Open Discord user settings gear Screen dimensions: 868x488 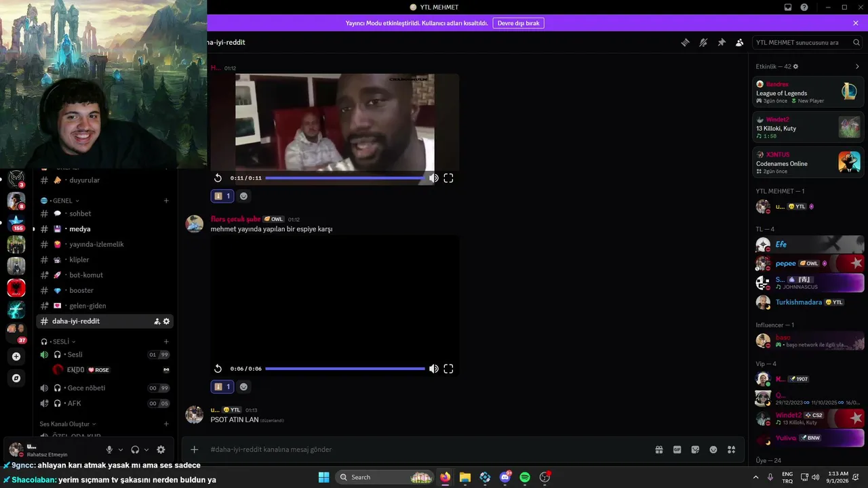[161, 449]
